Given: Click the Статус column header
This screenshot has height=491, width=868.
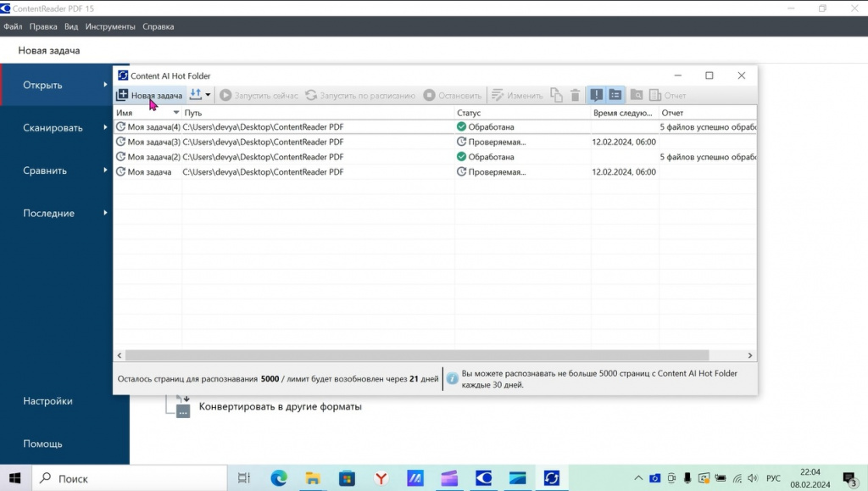Looking at the screenshot, I should point(522,113).
